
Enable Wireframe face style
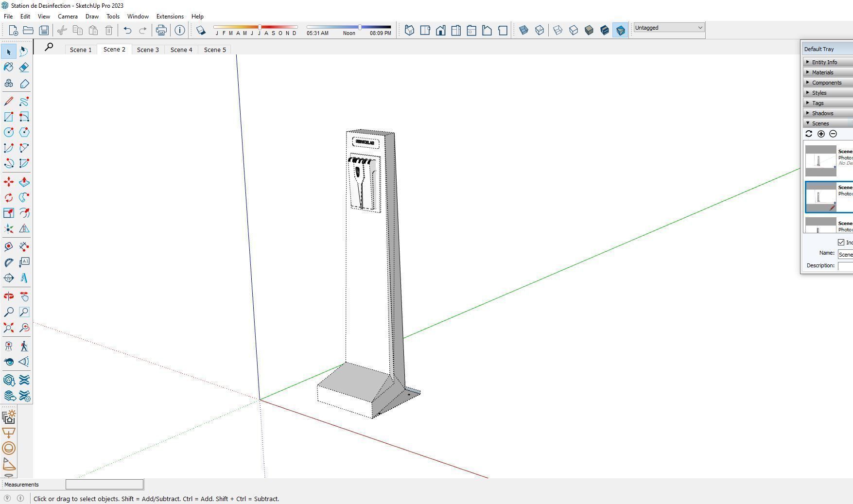tap(558, 31)
